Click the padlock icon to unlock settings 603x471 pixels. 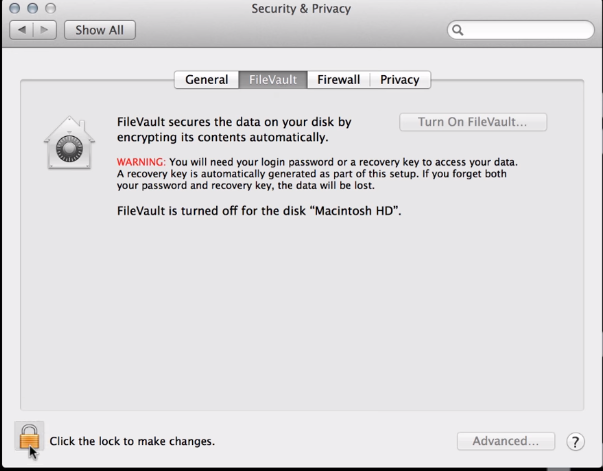click(29, 437)
